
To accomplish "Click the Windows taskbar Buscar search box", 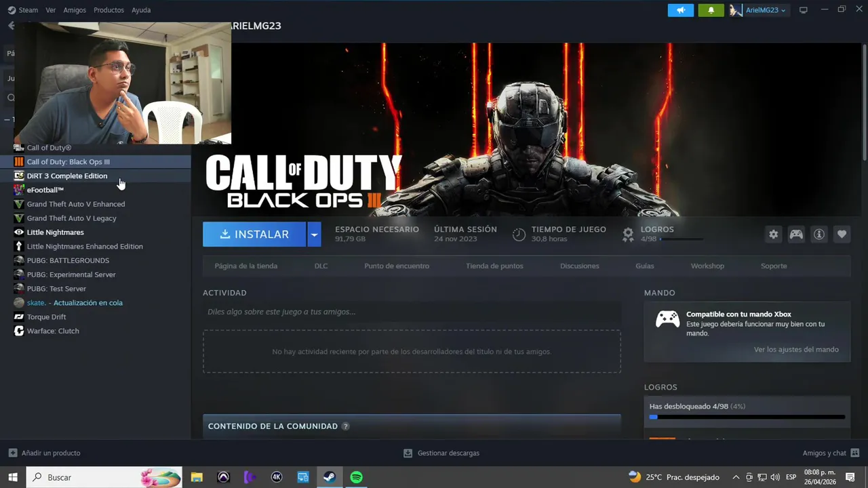I will coord(104,477).
